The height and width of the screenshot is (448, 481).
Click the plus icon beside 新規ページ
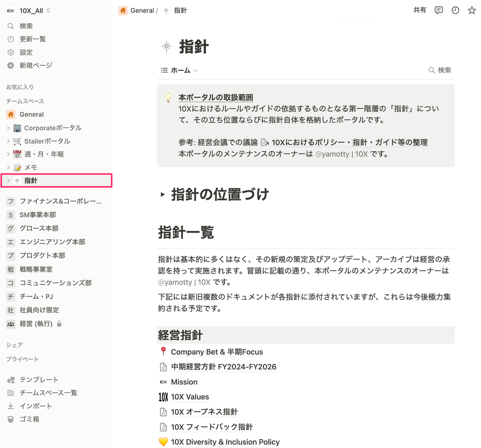pyautogui.click(x=11, y=65)
